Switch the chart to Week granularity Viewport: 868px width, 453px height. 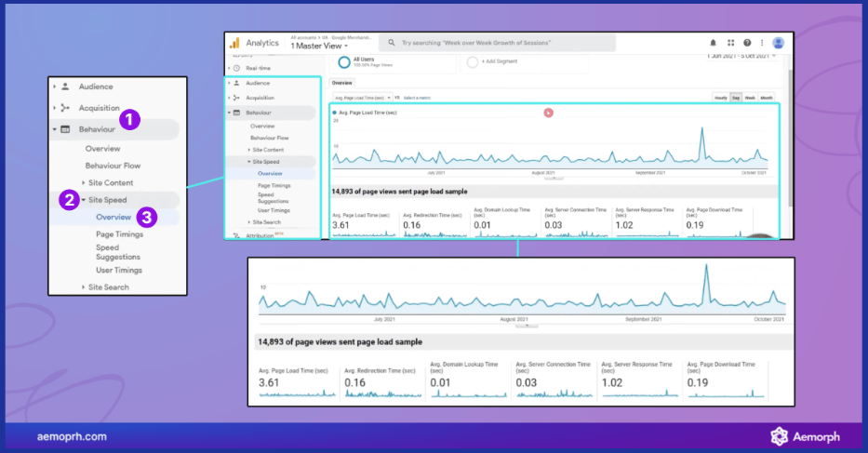pyautogui.click(x=750, y=98)
